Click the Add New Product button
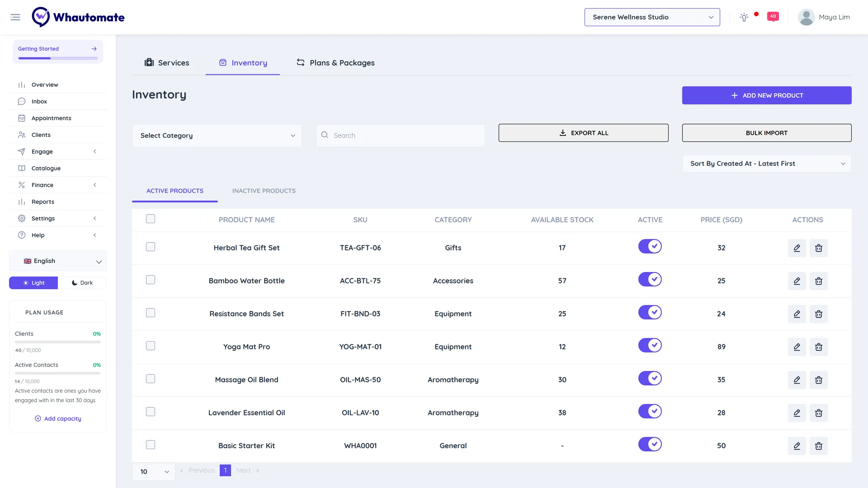Screen dimensions: 868x488 coord(767,95)
